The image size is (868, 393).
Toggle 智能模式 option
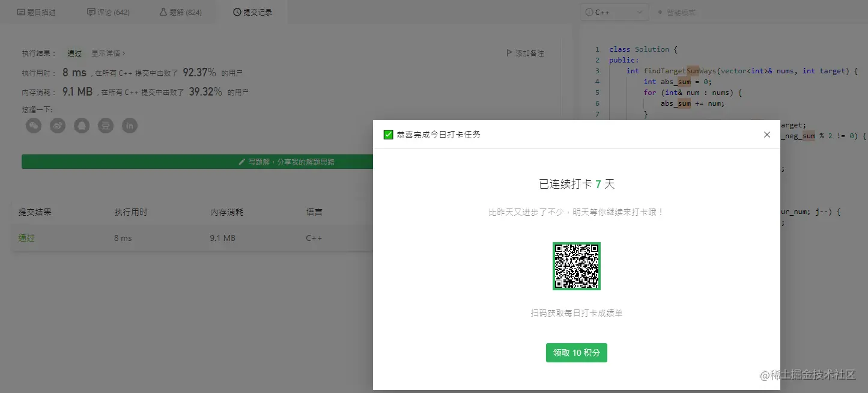click(x=677, y=12)
